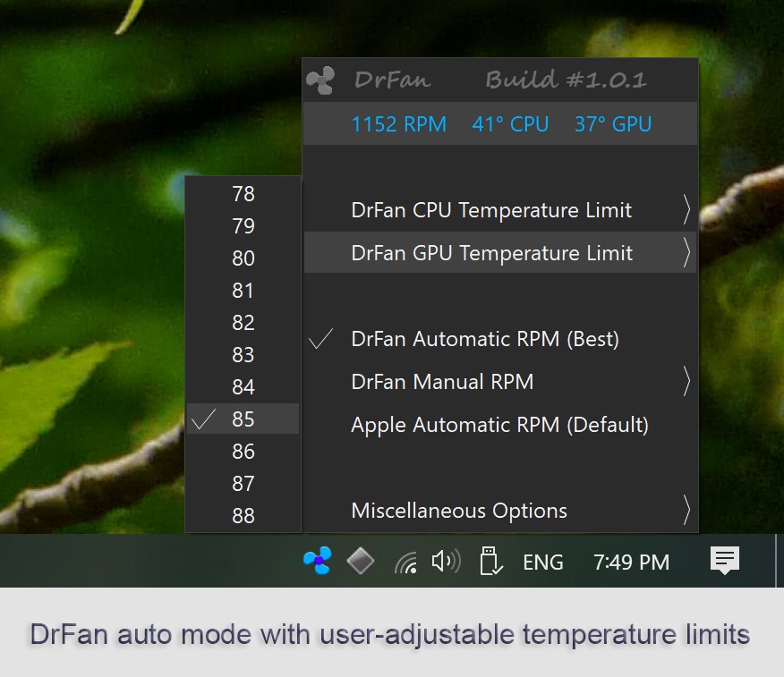This screenshot has height=677, width=784.
Task: Expand arrow next to GPU Temperature Limit
Action: [687, 253]
